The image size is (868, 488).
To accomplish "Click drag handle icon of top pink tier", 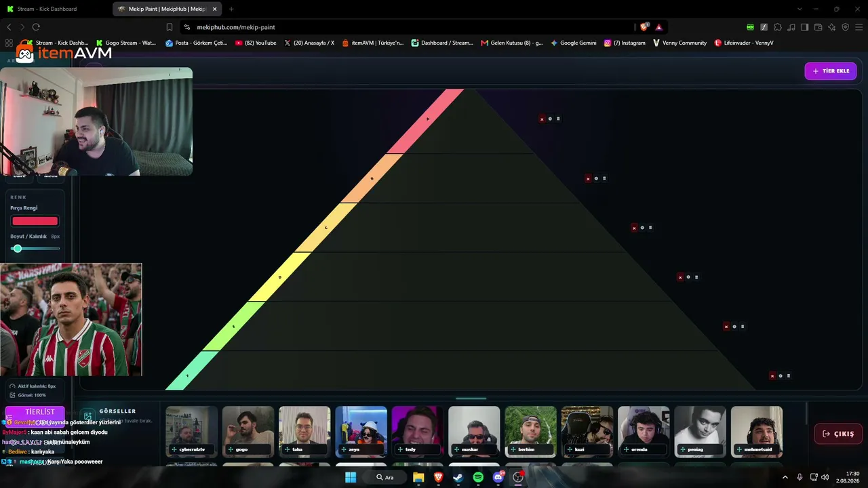I will click(x=558, y=119).
